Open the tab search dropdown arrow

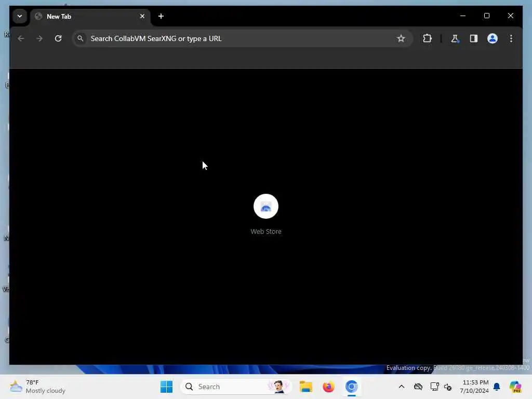(20, 16)
